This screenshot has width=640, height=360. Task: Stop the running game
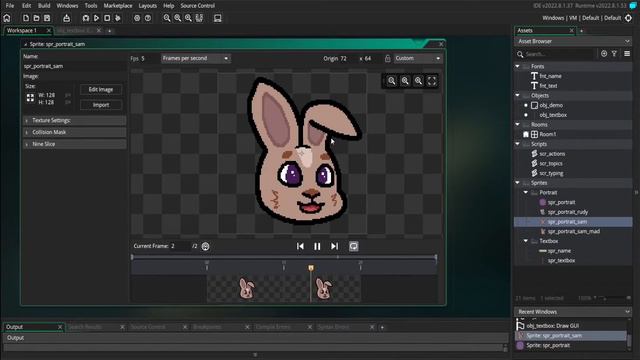coord(107,18)
